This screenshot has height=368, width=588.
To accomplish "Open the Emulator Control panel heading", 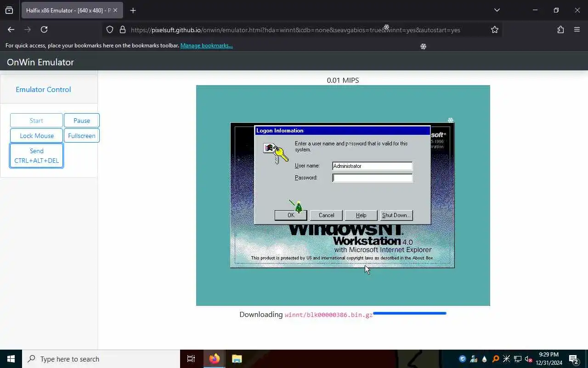I will 43,89.
